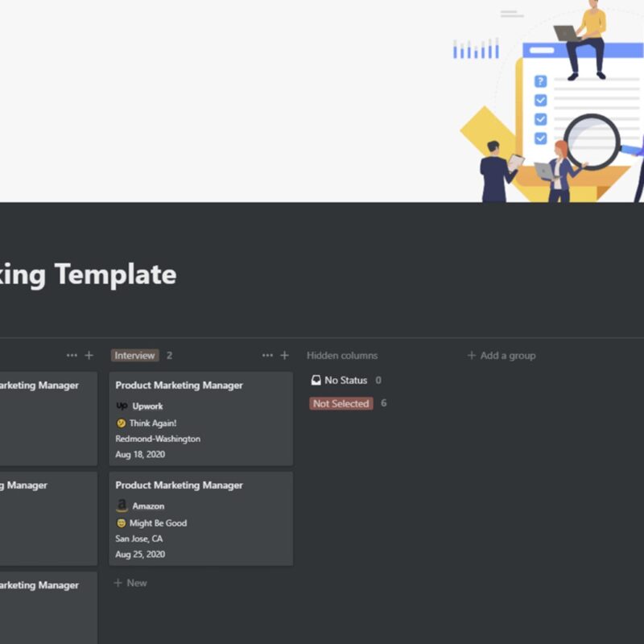The height and width of the screenshot is (644, 644).
Task: Open the Interview column options menu
Action: [x=267, y=355]
